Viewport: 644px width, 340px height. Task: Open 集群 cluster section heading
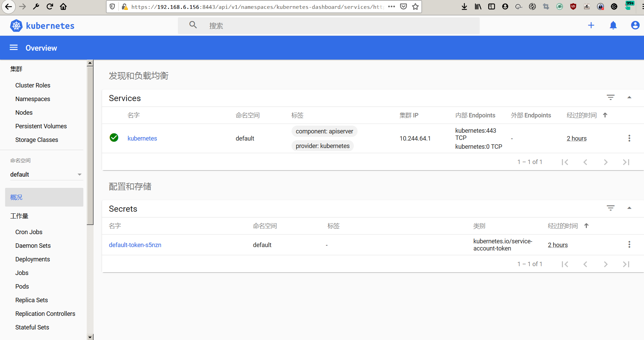16,69
